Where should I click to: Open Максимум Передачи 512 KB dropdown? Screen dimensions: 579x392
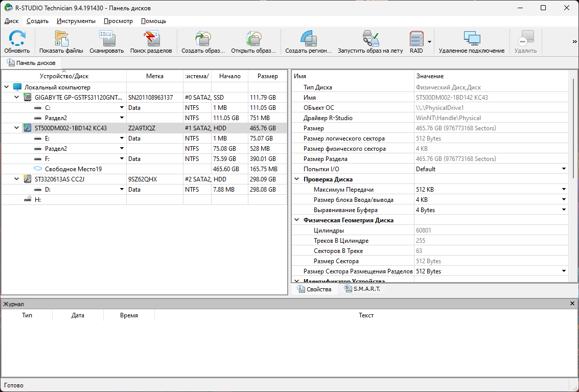coord(564,190)
